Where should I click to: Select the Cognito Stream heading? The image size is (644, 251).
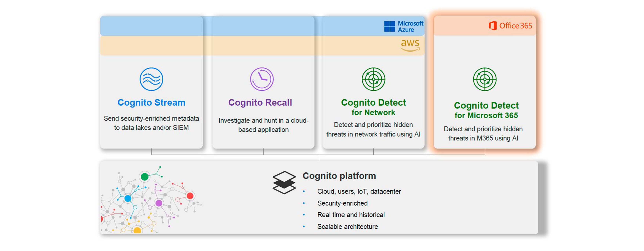[x=151, y=102]
